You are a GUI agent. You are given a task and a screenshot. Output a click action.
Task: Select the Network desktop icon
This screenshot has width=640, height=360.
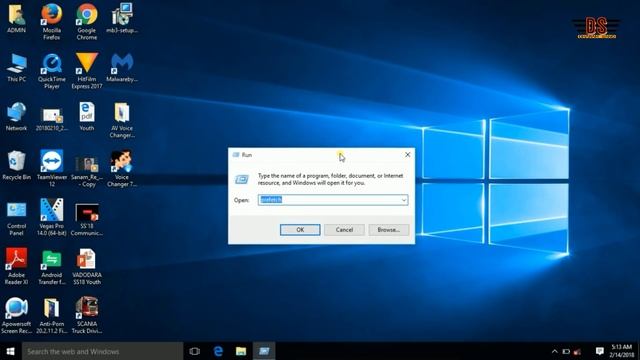16,116
